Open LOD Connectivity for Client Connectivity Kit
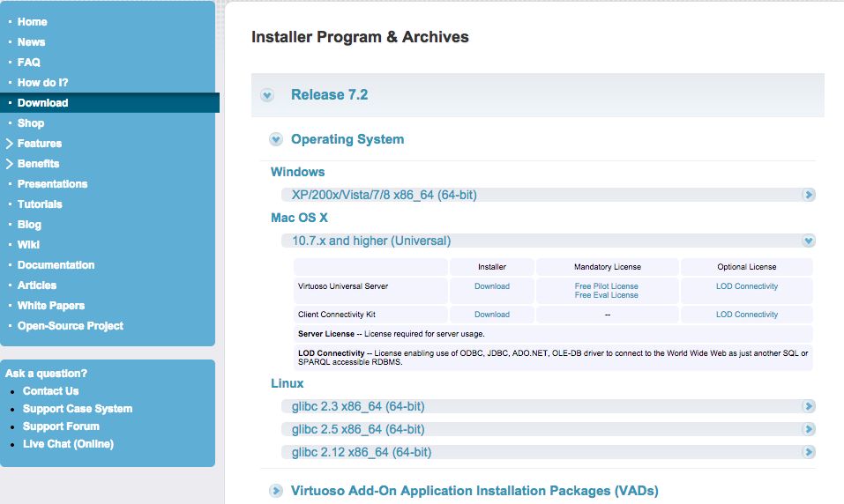The width and height of the screenshot is (844, 504). (x=747, y=315)
